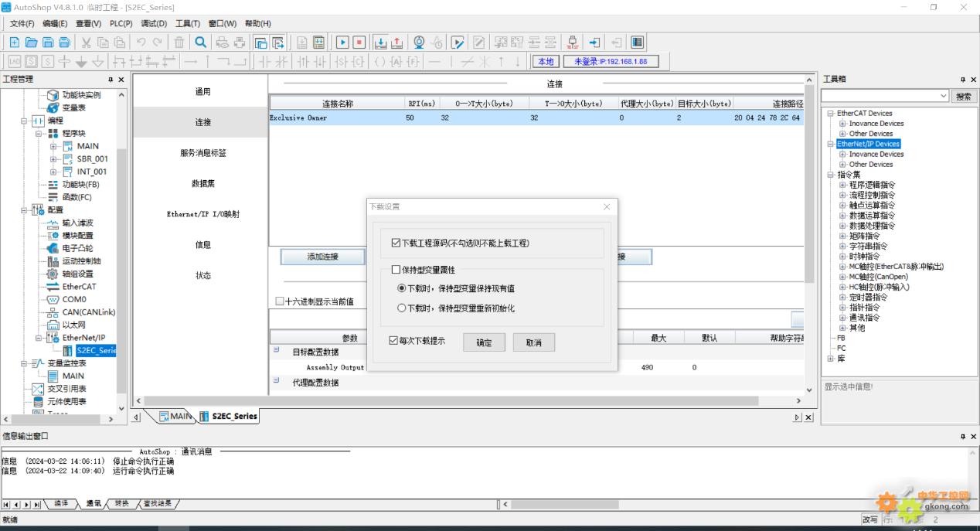This screenshot has width=980, height=531.
Task: Toggle 下载工程源码 checkbox in download dialog
Action: click(396, 243)
